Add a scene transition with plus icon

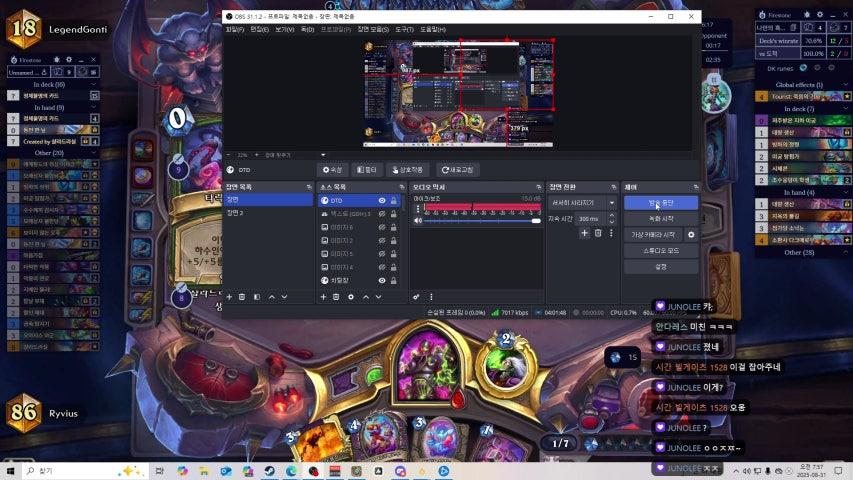[584, 233]
